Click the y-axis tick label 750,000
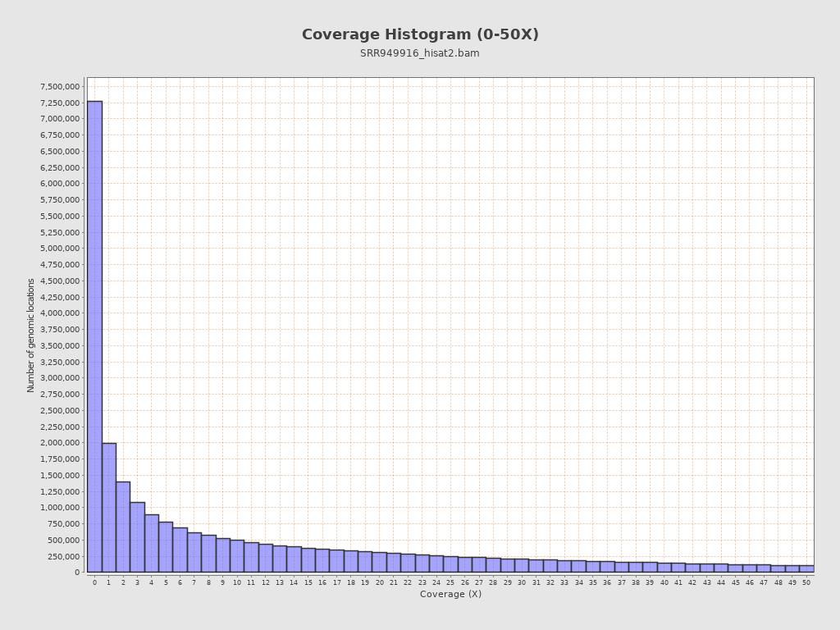Image resolution: width=840 pixels, height=630 pixels. click(63, 523)
